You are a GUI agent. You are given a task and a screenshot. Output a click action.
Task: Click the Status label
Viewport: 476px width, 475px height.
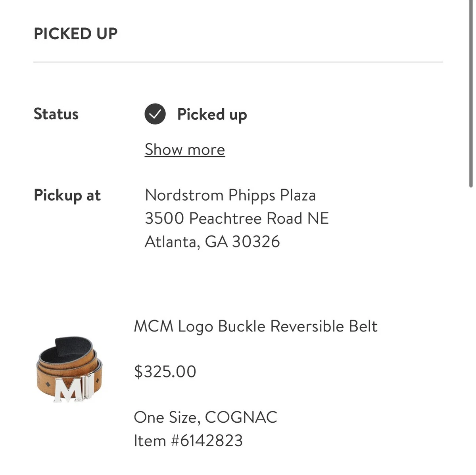point(56,114)
